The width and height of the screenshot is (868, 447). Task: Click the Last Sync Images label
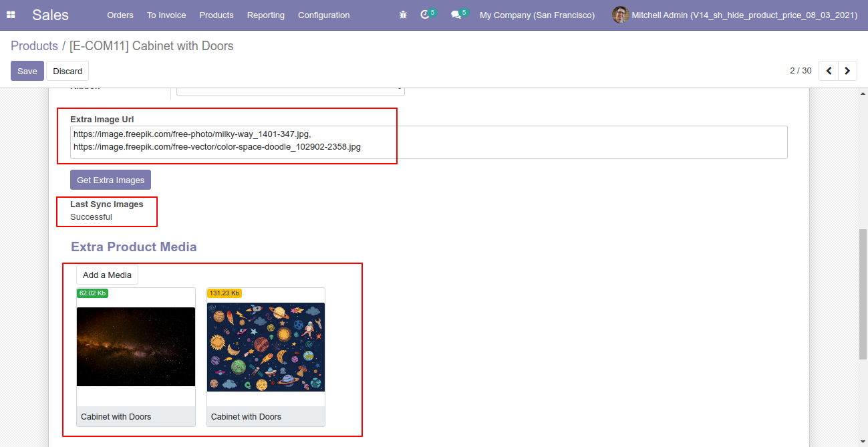click(106, 204)
